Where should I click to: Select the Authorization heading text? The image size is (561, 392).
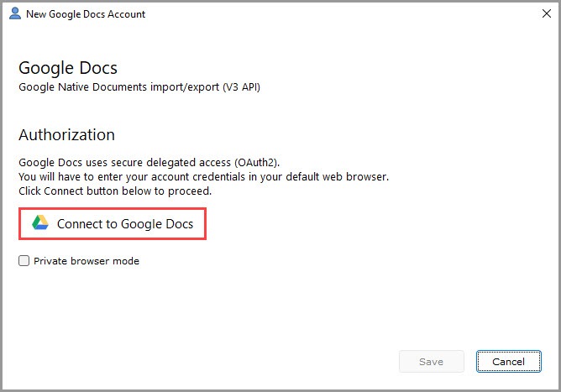pos(67,135)
